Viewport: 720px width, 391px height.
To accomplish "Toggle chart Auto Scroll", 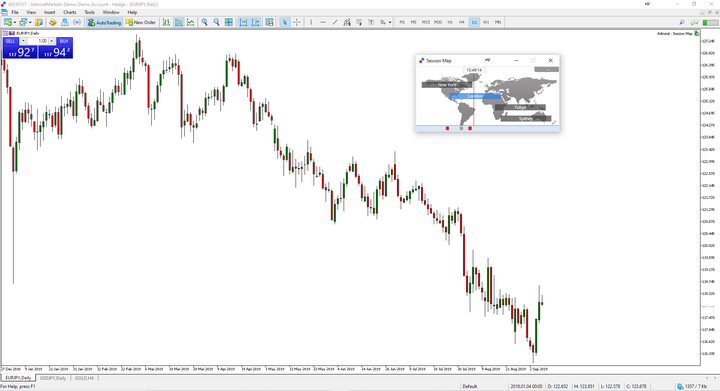I will (243, 22).
